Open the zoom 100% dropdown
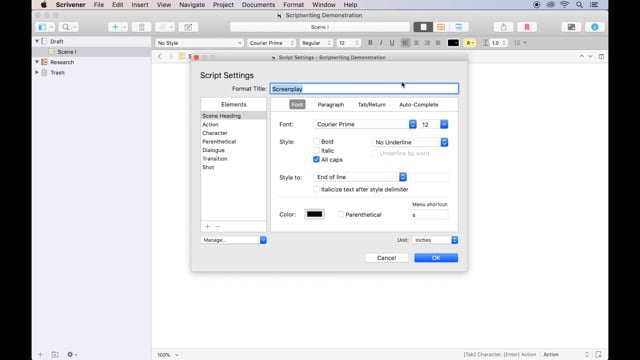640x360 pixels. click(168, 355)
